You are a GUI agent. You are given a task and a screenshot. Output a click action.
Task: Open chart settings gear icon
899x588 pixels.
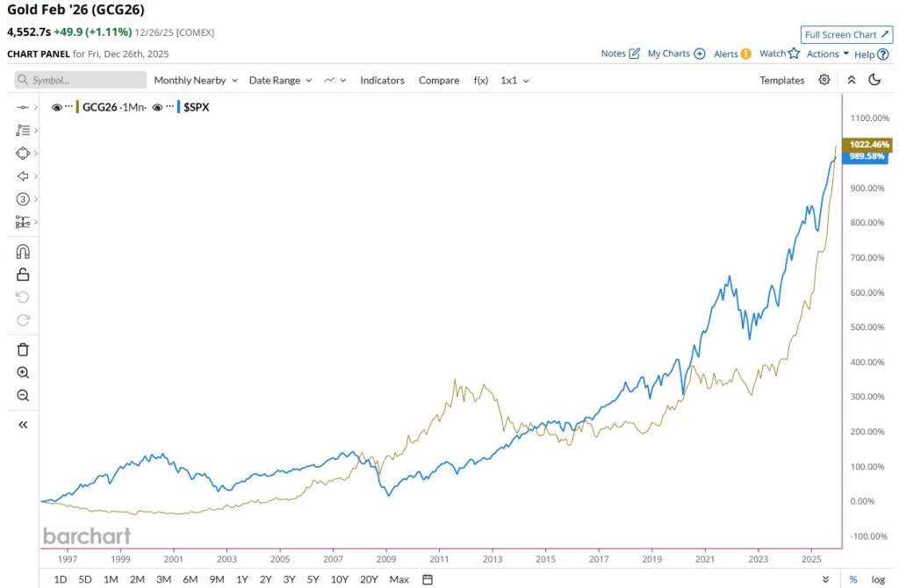click(x=823, y=80)
